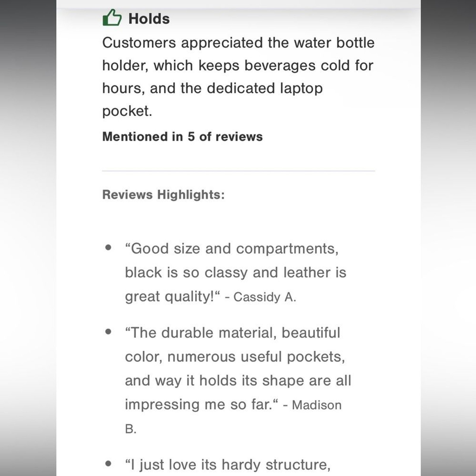This screenshot has width=476, height=476.
Task: Open reviewer name Madison
Action: [317, 405]
